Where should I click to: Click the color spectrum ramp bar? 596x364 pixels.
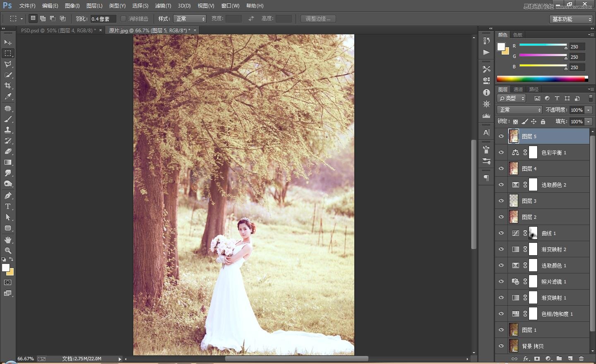click(x=541, y=79)
